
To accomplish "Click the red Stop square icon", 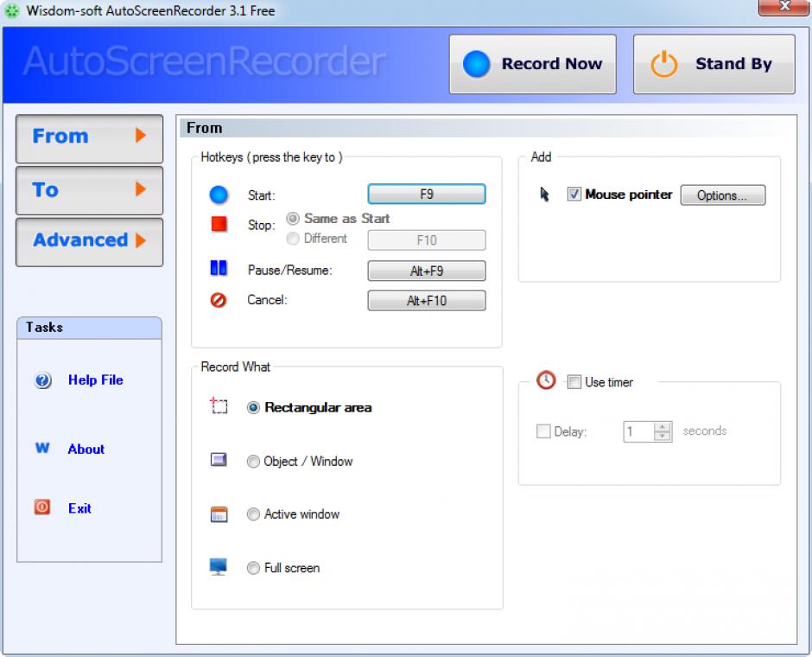I will 219,224.
